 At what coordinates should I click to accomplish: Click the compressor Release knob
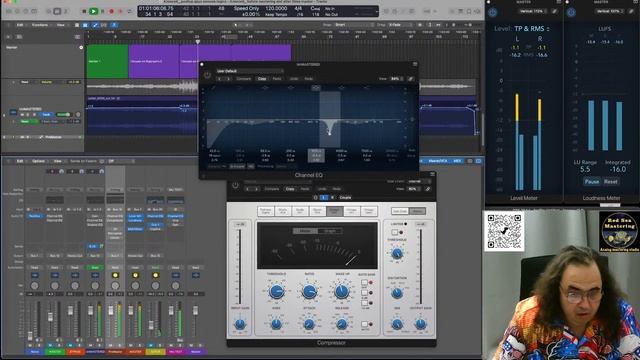342,324
